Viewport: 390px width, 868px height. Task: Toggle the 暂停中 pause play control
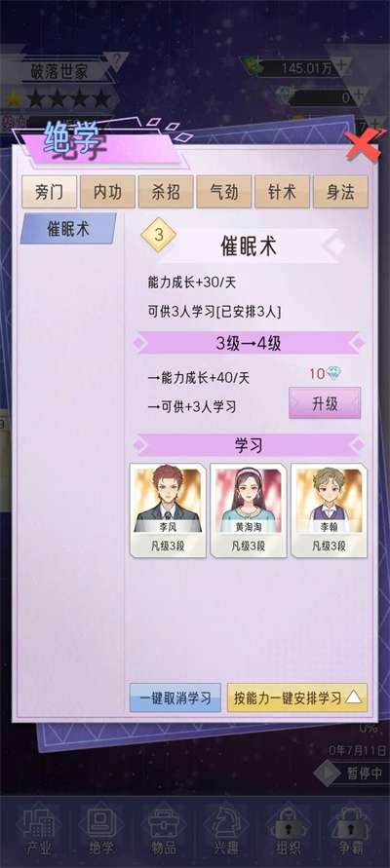[351, 774]
